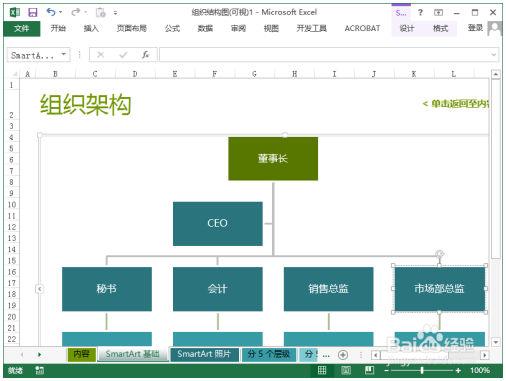506x381 pixels.
Task: Click the insert function fx icon
Action: [145, 55]
